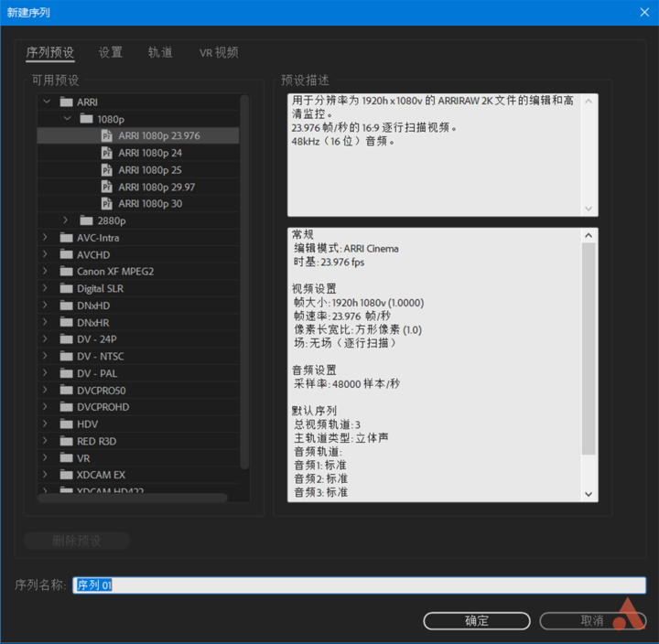Expand the RED R3D folder chevron
This screenshot has width=659, height=644.
(45, 440)
